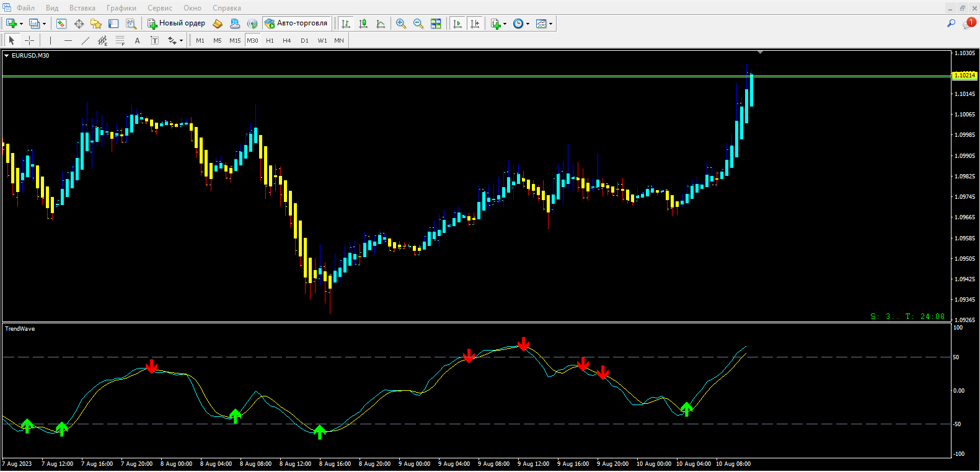The image size is (980, 472).
Task: Switch chart to candlesticks type
Action: tap(363, 24)
